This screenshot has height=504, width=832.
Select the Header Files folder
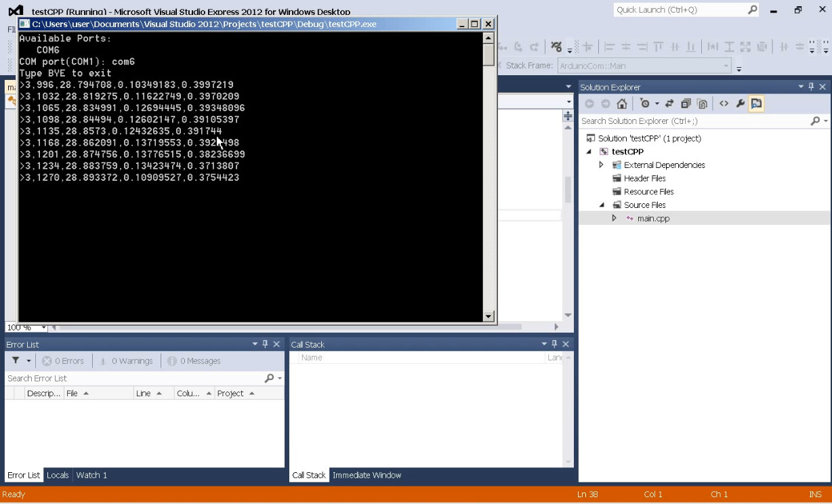(638, 178)
